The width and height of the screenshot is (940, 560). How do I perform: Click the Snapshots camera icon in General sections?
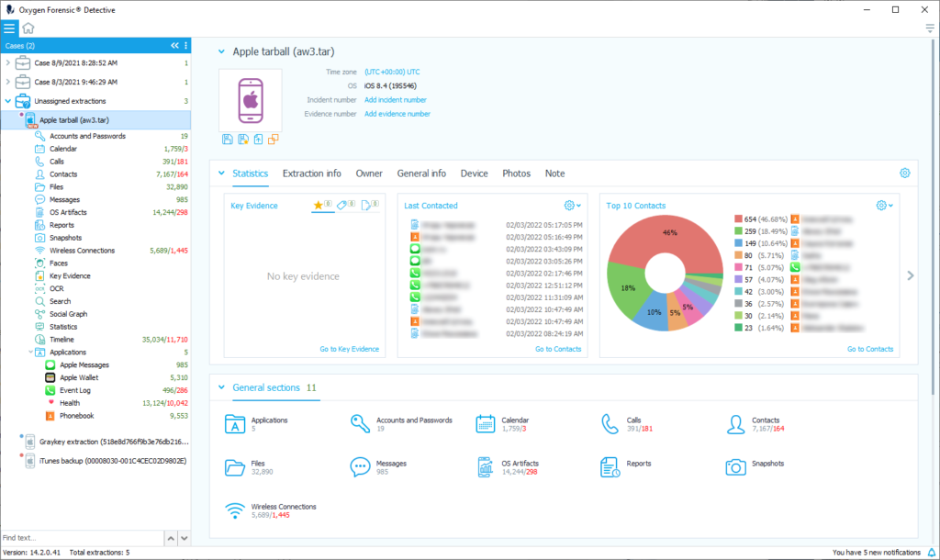pos(735,467)
